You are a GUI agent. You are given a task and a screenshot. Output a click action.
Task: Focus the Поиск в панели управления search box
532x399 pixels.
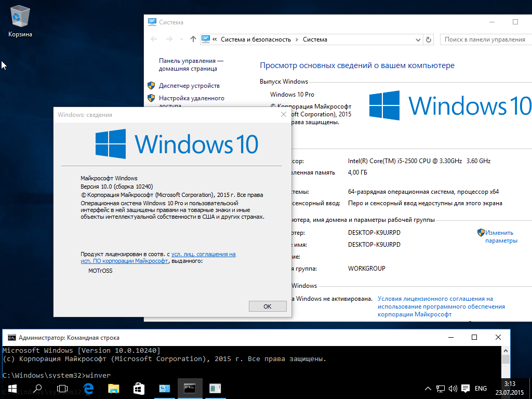click(x=486, y=39)
